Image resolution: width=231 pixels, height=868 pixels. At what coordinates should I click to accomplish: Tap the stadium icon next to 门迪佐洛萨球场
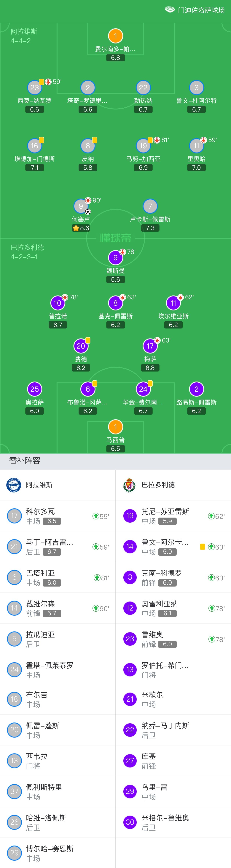coord(170,10)
